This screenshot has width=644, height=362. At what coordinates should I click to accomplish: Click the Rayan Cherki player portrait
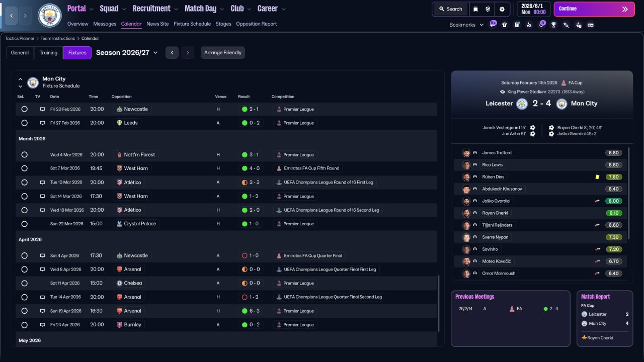(466, 213)
